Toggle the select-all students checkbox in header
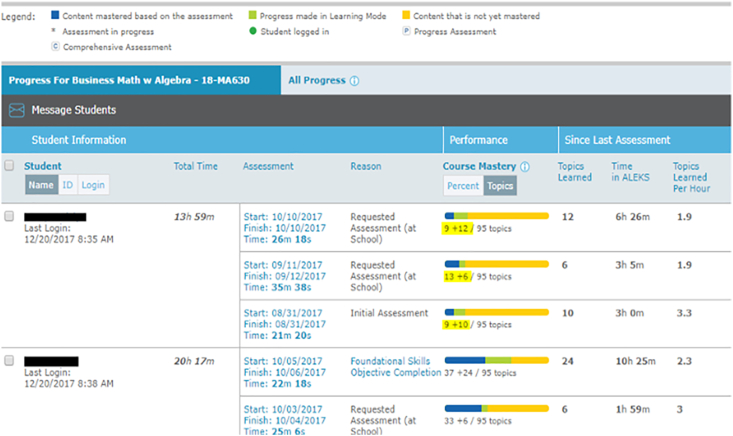 pyautogui.click(x=9, y=167)
